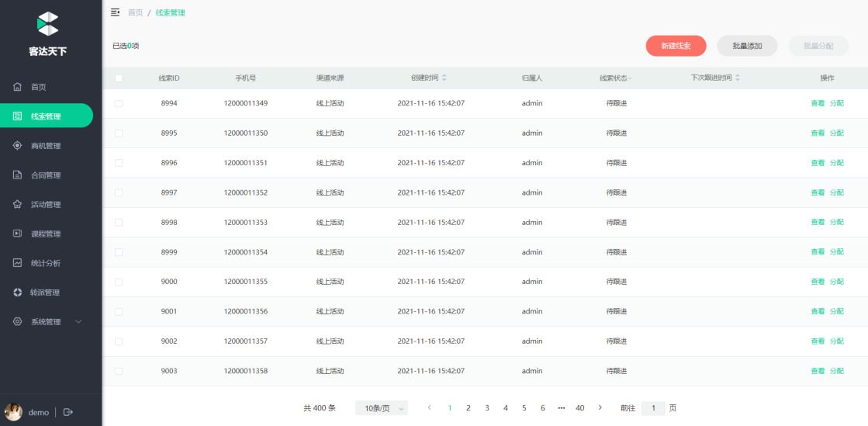The width and height of the screenshot is (868, 426).
Task: Sort by 下次跟进时间 column arrows
Action: tap(738, 78)
